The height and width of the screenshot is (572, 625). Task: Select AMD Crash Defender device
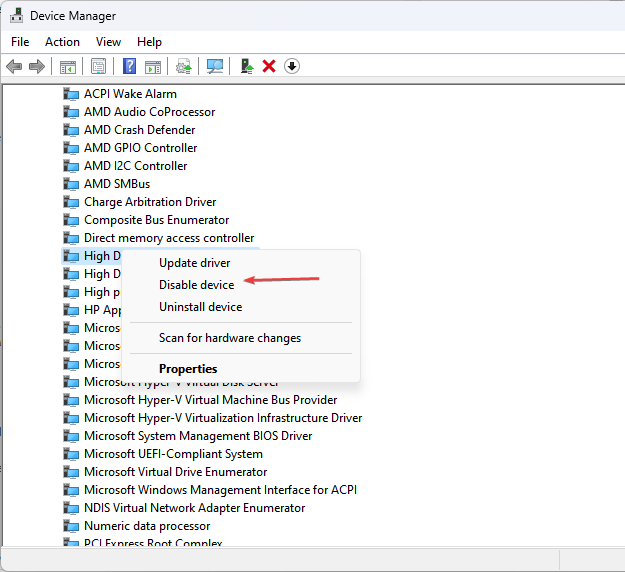[x=139, y=130]
